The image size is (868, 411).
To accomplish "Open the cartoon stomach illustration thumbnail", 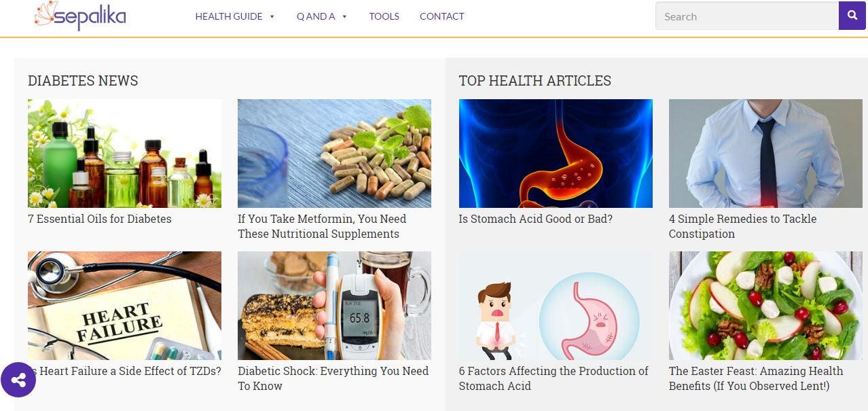I will [556, 306].
